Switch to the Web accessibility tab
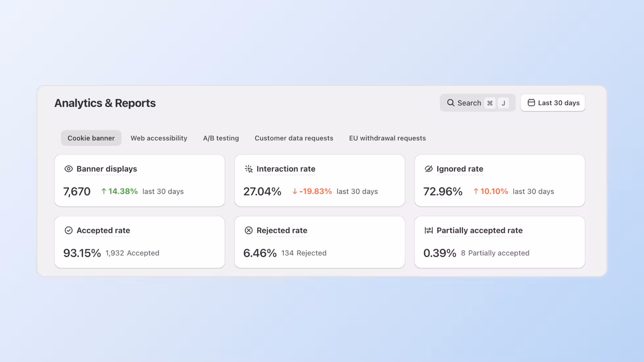Screen dimensions: 644x362 [159, 138]
